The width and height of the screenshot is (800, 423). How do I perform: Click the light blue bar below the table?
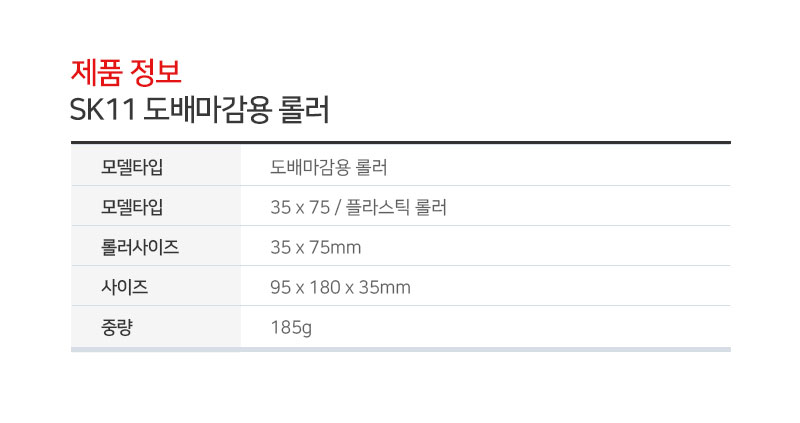[x=401, y=350]
